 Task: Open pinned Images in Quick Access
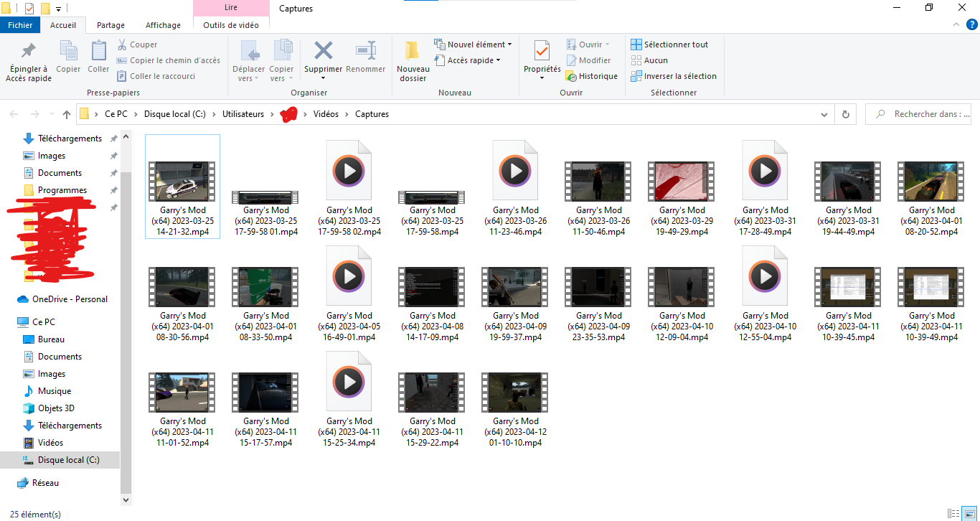coord(52,156)
